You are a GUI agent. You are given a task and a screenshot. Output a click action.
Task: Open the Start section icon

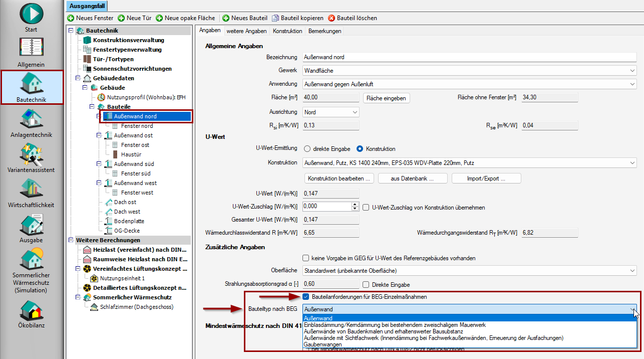tap(32, 14)
